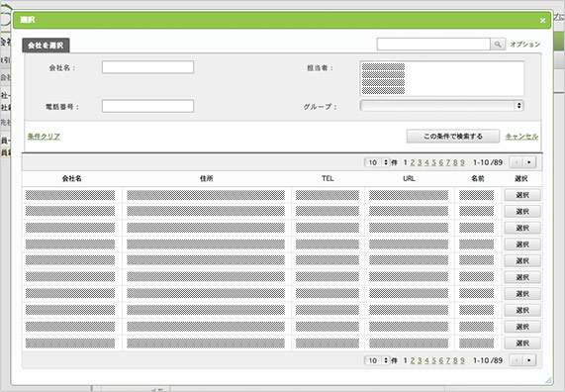
Task: Open the オプション link
Action: (x=525, y=45)
